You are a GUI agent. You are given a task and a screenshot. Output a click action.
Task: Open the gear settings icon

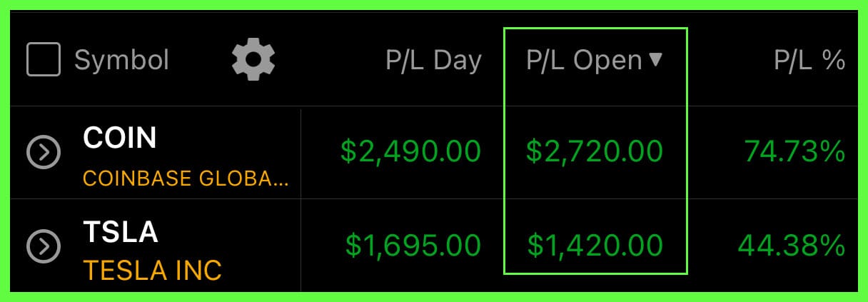(x=253, y=59)
